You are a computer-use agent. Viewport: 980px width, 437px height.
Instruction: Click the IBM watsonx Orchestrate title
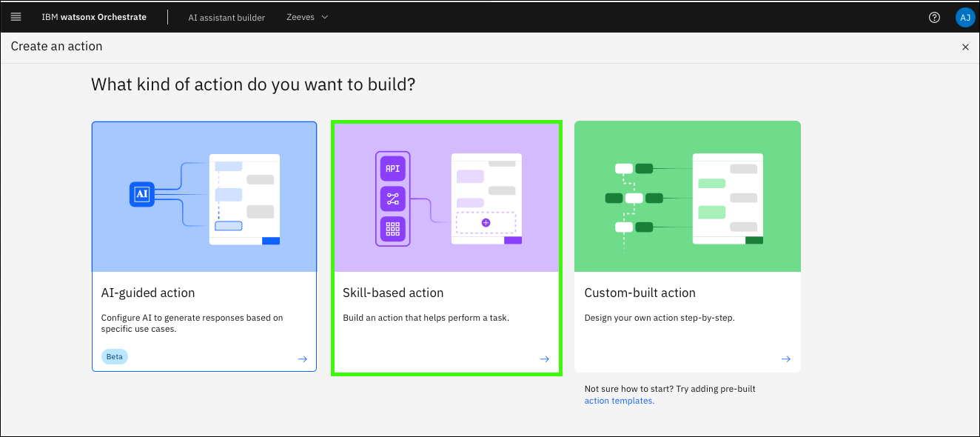93,17
